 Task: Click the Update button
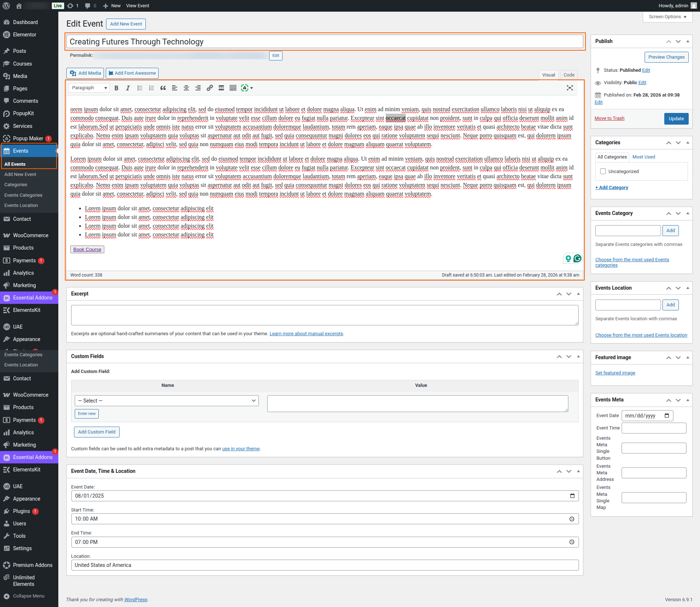(676, 118)
